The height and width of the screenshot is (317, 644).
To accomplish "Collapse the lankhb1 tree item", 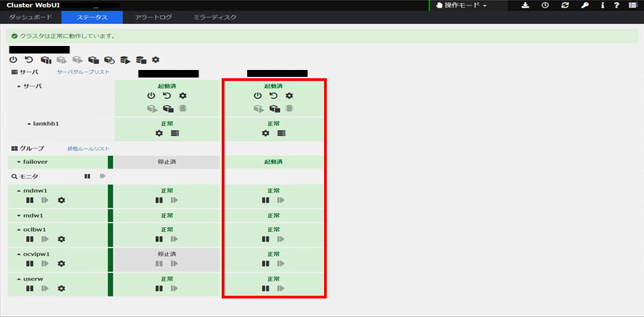I will pyautogui.click(x=30, y=124).
